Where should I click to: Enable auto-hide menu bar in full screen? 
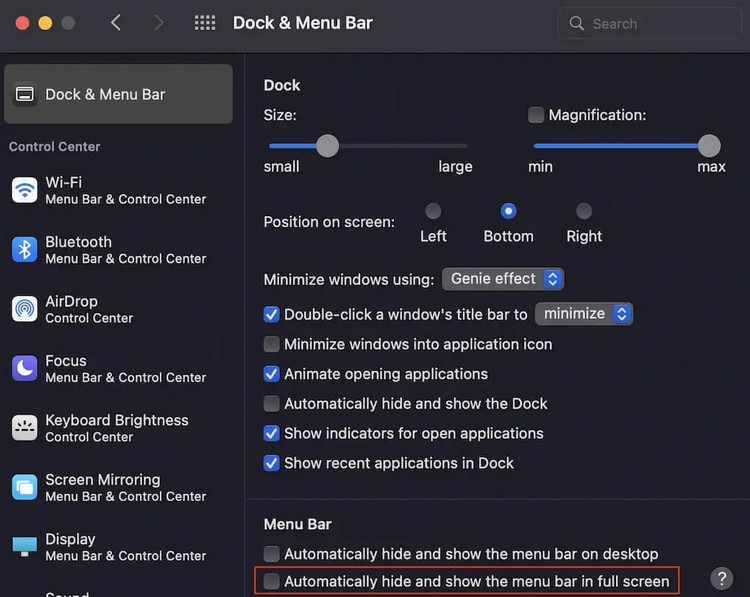(x=271, y=581)
